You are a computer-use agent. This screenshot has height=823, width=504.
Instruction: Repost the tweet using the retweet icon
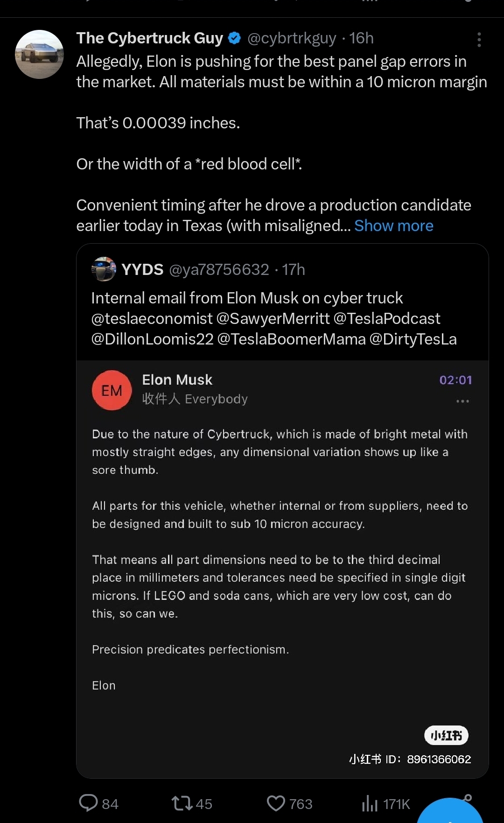click(x=182, y=803)
